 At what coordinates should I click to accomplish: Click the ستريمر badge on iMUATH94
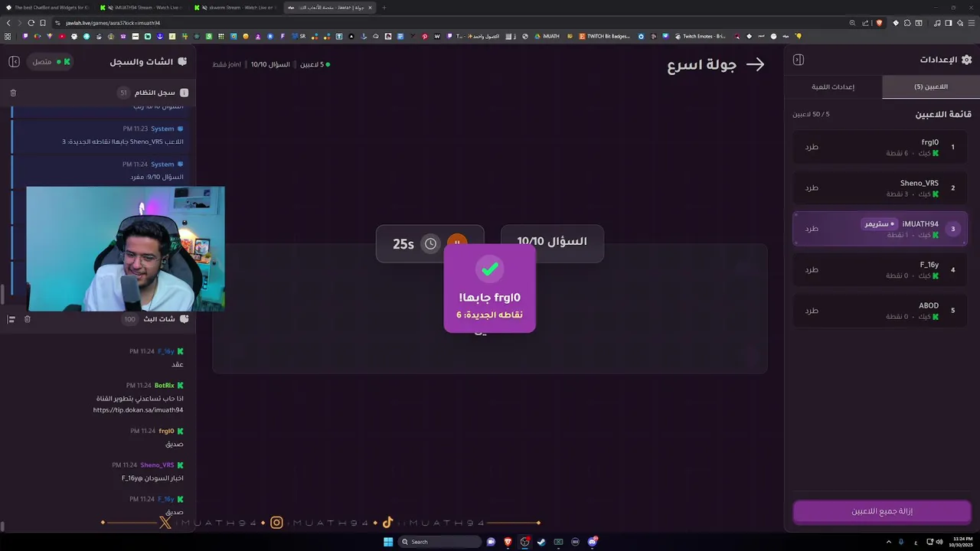[879, 224]
